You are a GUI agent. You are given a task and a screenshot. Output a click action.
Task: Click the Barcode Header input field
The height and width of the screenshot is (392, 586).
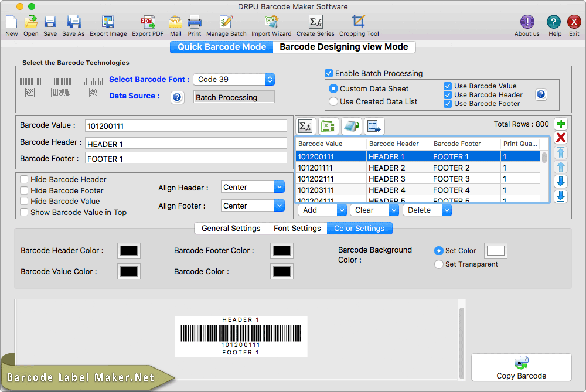[186, 144]
